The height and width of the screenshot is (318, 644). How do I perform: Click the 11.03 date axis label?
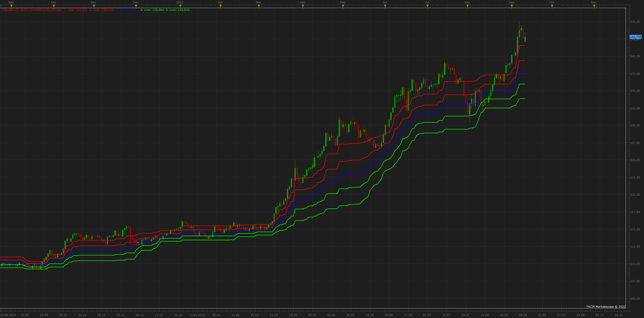tap(274, 315)
